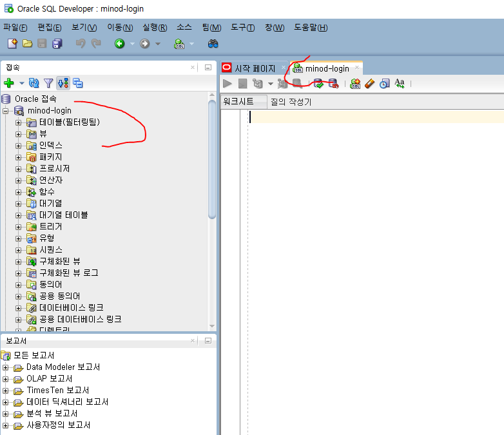504x435 pixels.
Task: Click the eraser Clear icon
Action: click(370, 84)
